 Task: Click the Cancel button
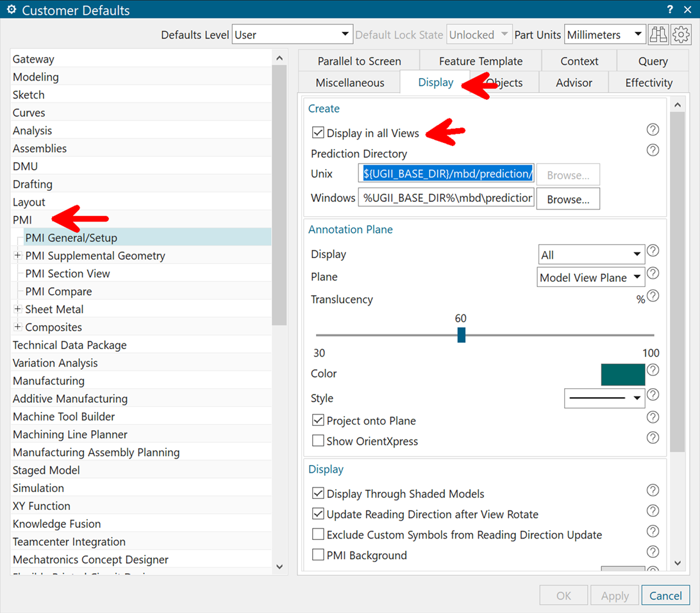(x=665, y=595)
